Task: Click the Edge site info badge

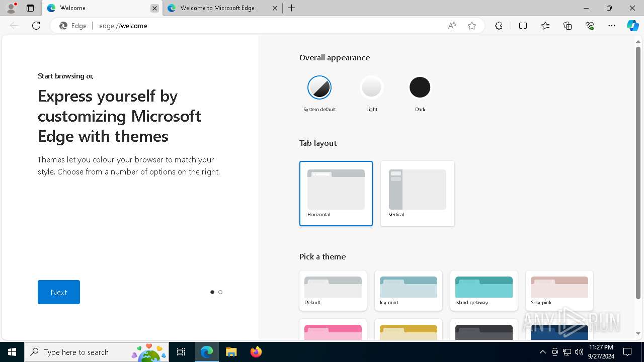Action: 73,26
